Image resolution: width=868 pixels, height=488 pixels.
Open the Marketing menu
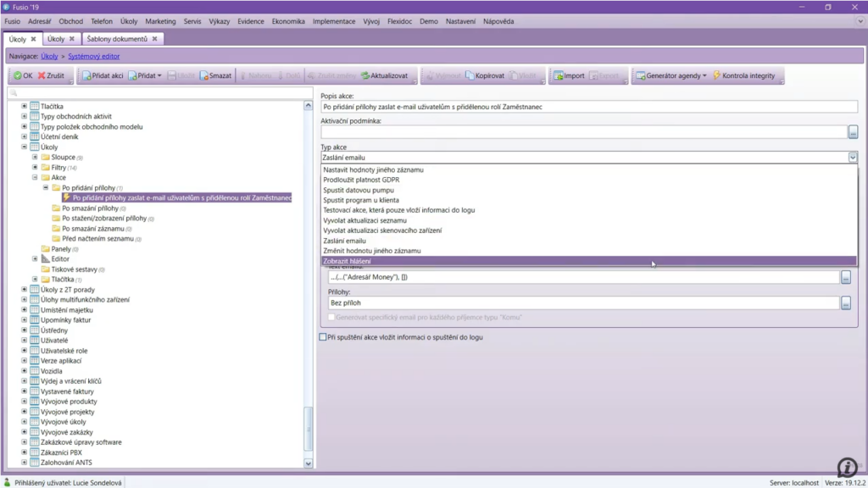160,21
